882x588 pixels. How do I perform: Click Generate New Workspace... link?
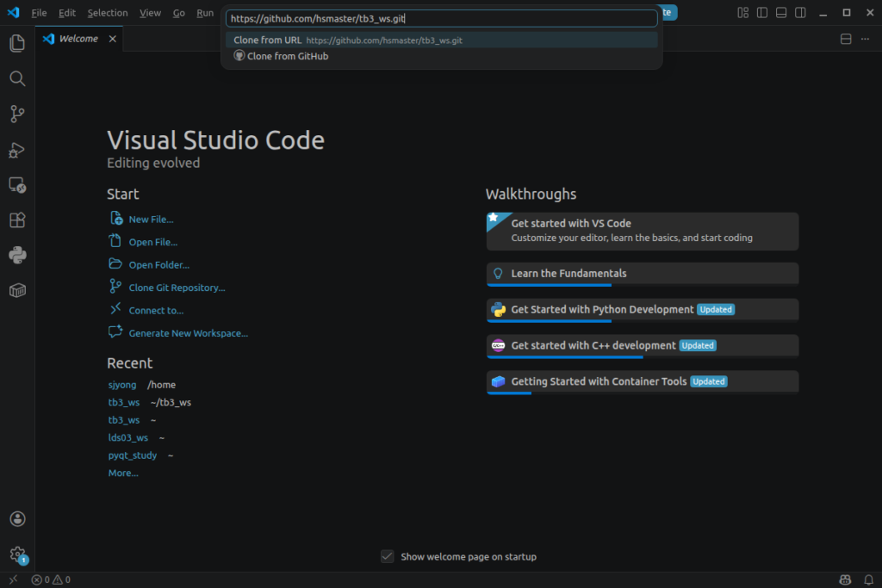click(189, 333)
